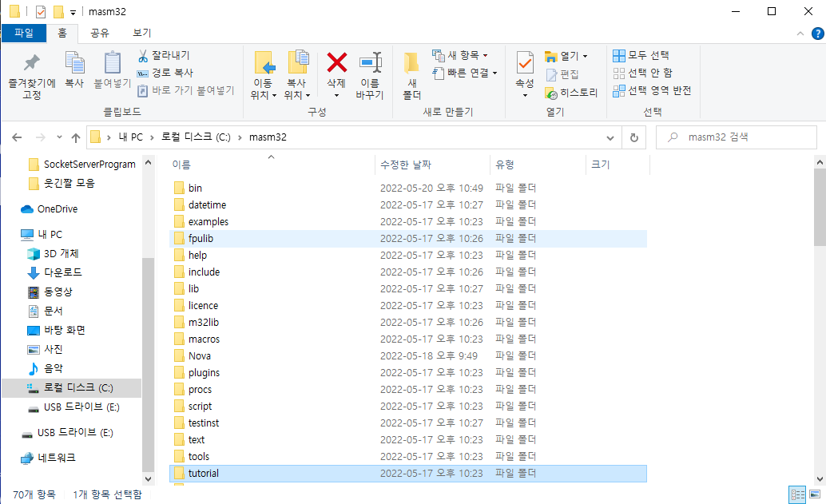Screen dimensions: 826x504
Task: Select 웃긴짤 모음 folder in navigation pane
Action: click(x=62, y=183)
